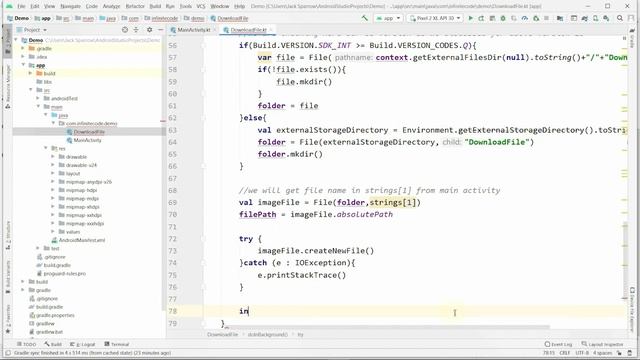This screenshot has height=360, width=640.
Task: Click doInBackground() in editor breadcrumb
Action: 267,334
